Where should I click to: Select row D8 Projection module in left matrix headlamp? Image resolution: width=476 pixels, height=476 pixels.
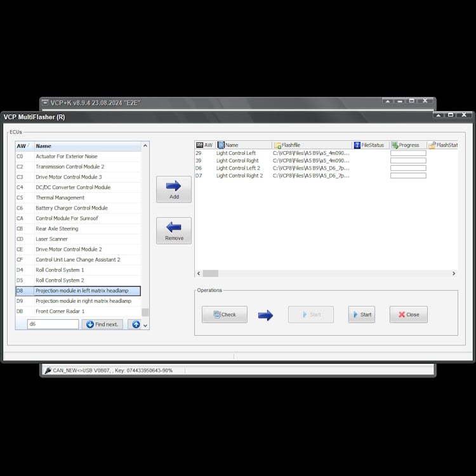pos(78,291)
